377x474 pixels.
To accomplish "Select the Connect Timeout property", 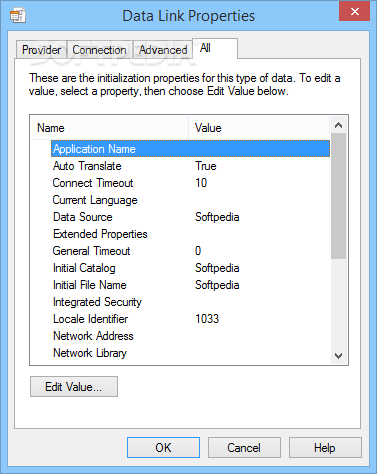I will [93, 183].
